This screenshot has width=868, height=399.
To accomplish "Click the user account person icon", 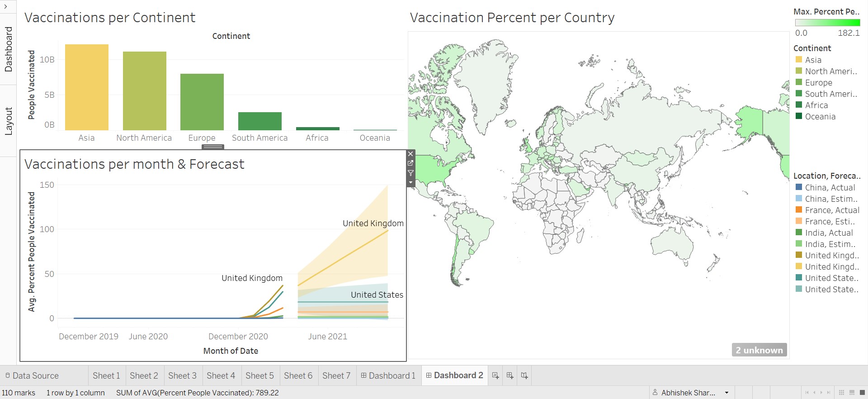I will 655,393.
